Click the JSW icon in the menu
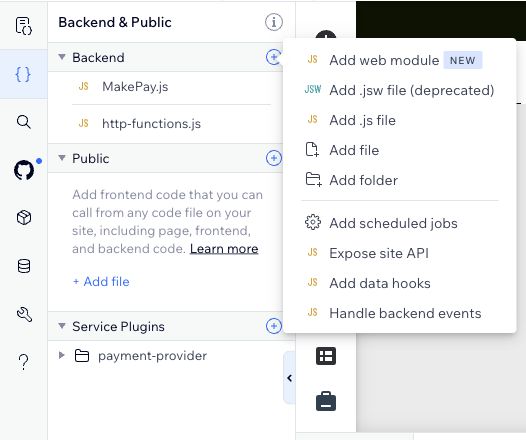This screenshot has width=526, height=440. coord(313,89)
